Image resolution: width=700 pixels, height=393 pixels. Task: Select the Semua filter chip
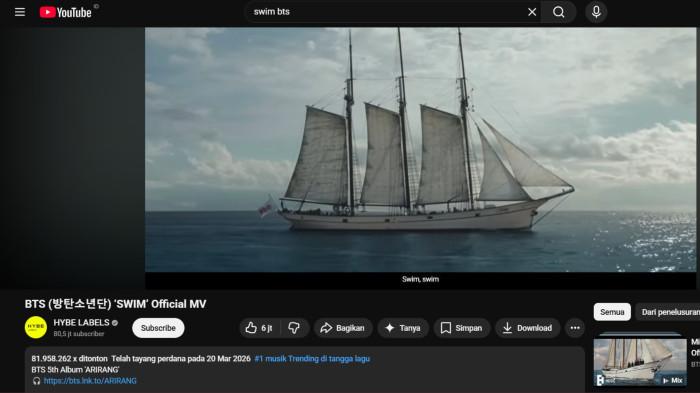[x=612, y=312]
